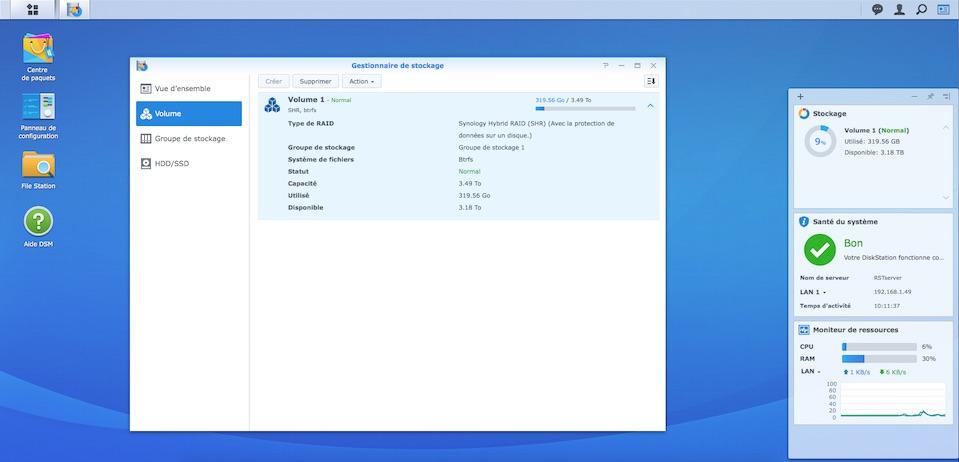Open Centre de paquets desktop icon
The height and width of the screenshot is (462, 959).
click(x=38, y=48)
